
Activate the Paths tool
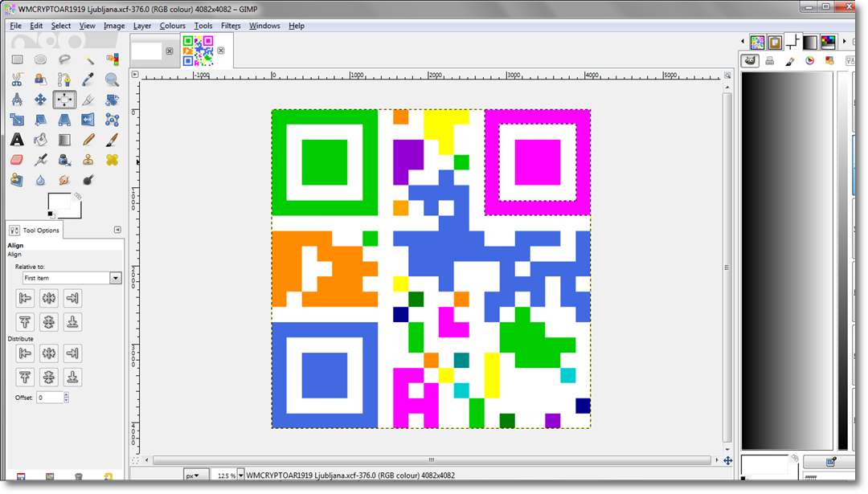64,80
